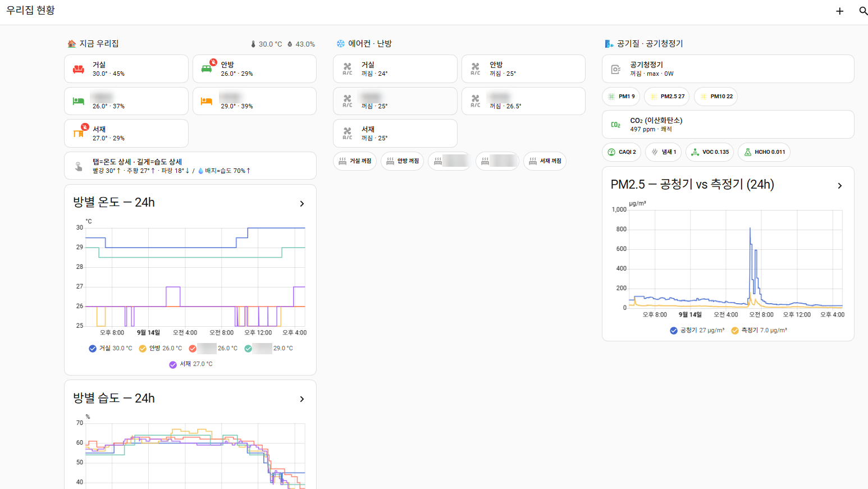The width and height of the screenshot is (868, 489).
Task: Open the room tile showing 26.0° · 37%
Action: 126,101
